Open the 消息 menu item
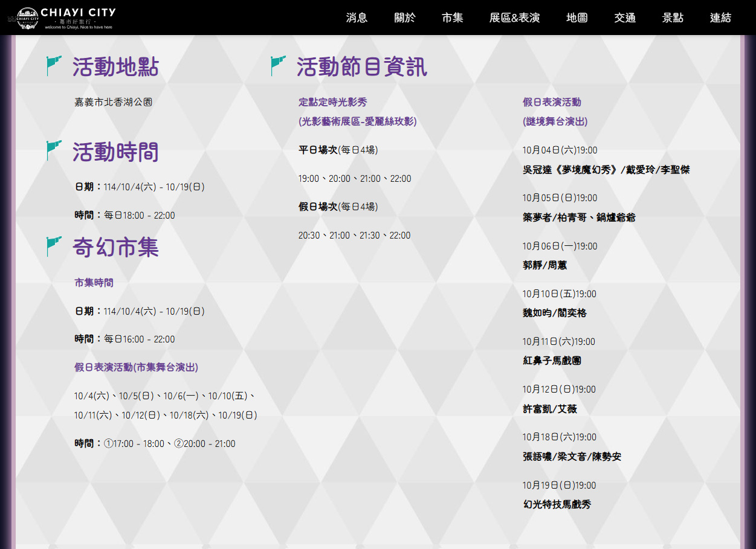This screenshot has width=756, height=549. tap(357, 18)
